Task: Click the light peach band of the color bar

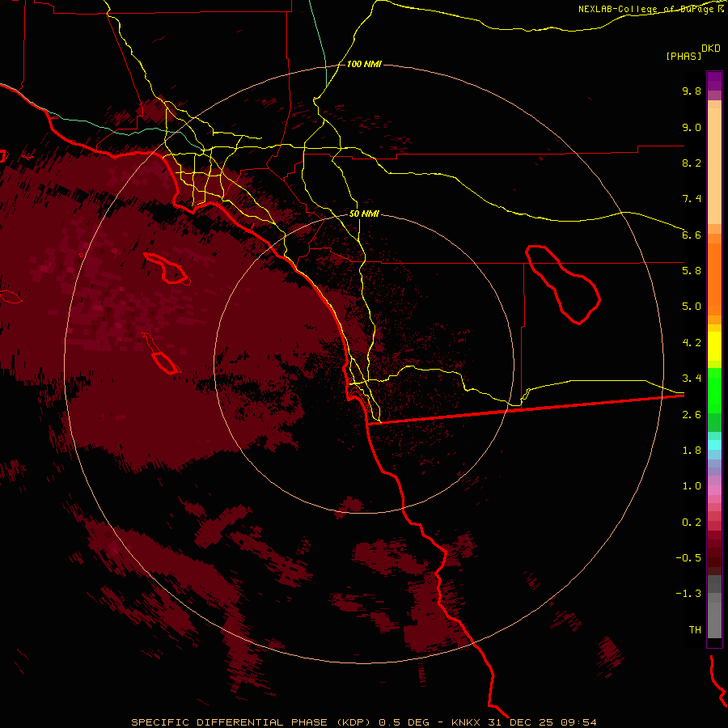Action: [714, 166]
